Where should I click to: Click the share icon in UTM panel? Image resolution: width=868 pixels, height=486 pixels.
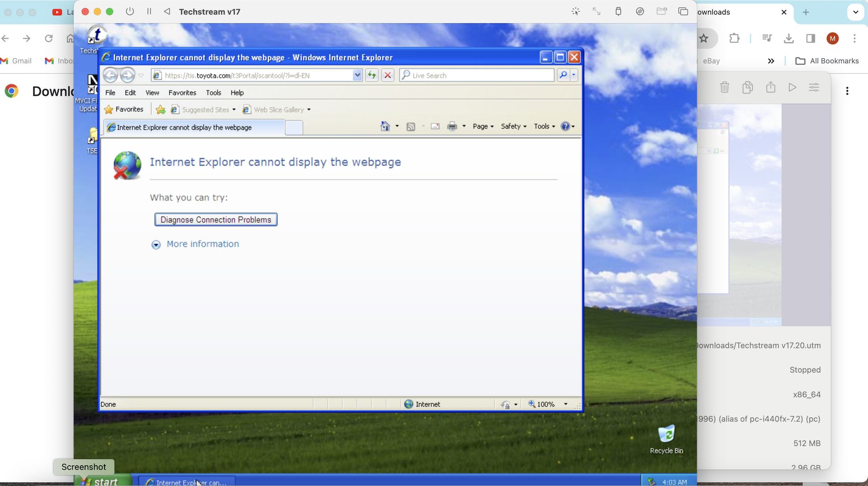[x=771, y=87]
